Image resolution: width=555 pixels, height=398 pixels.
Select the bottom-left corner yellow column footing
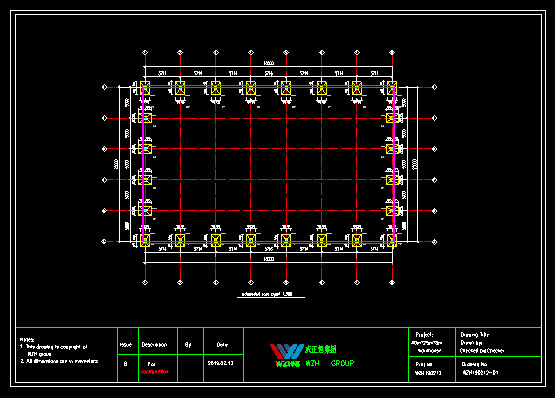pyautogui.click(x=145, y=240)
